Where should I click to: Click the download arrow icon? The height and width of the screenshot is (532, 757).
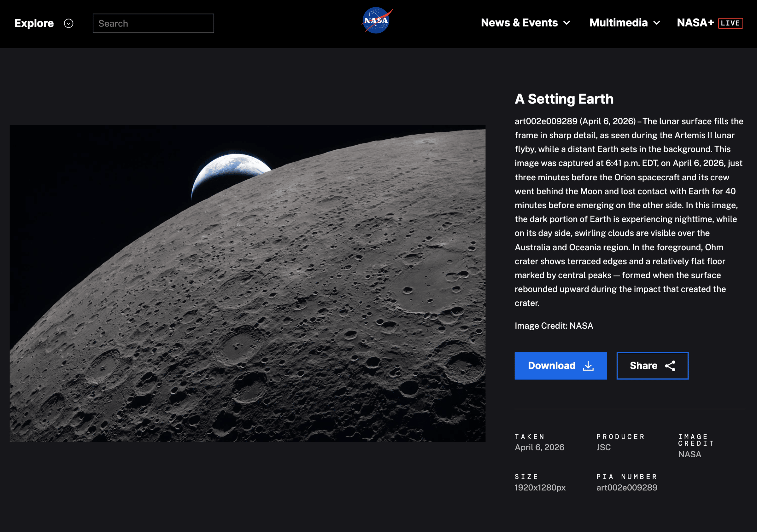(x=588, y=366)
